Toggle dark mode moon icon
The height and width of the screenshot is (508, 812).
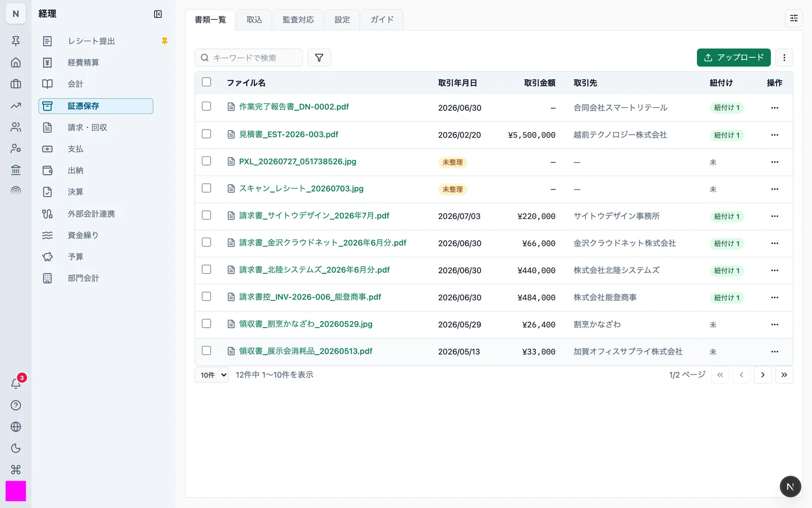click(x=16, y=448)
